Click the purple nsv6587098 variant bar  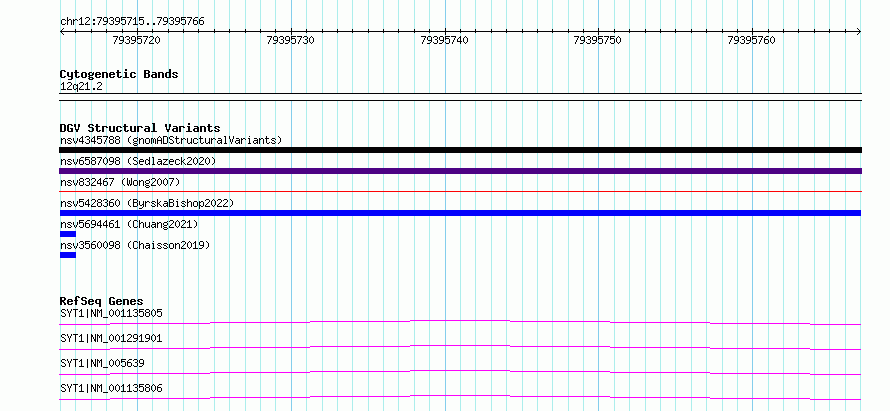click(x=460, y=171)
